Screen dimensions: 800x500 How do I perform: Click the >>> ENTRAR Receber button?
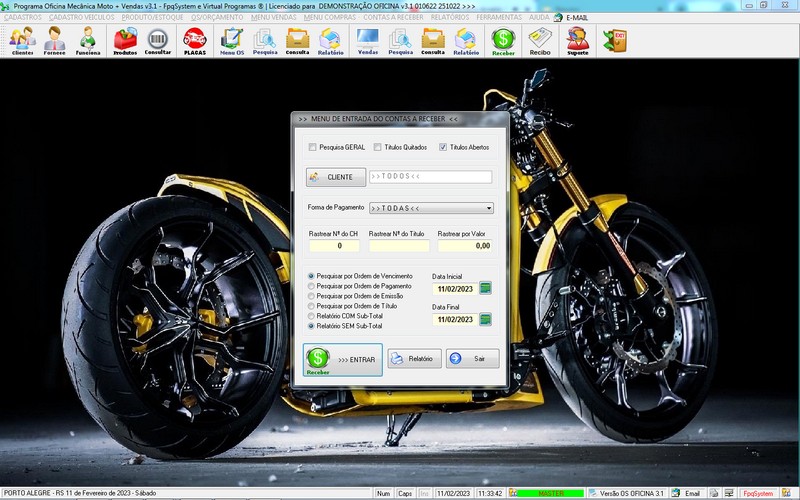pos(342,360)
